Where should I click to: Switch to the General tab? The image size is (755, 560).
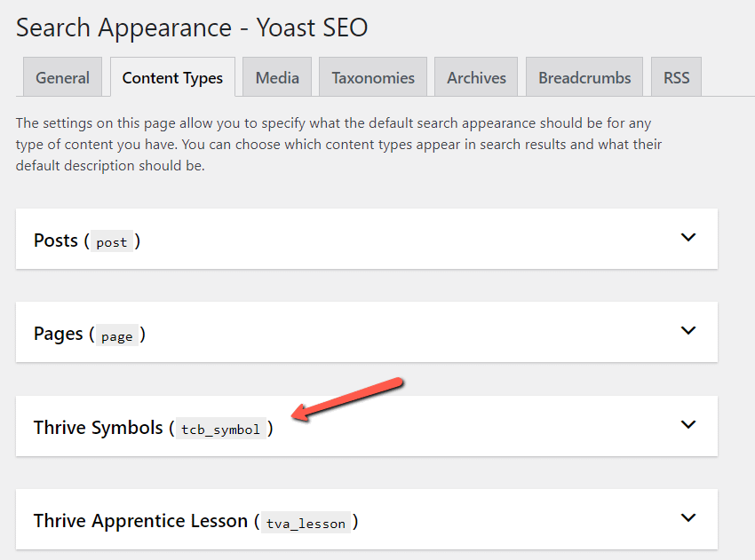tap(62, 77)
